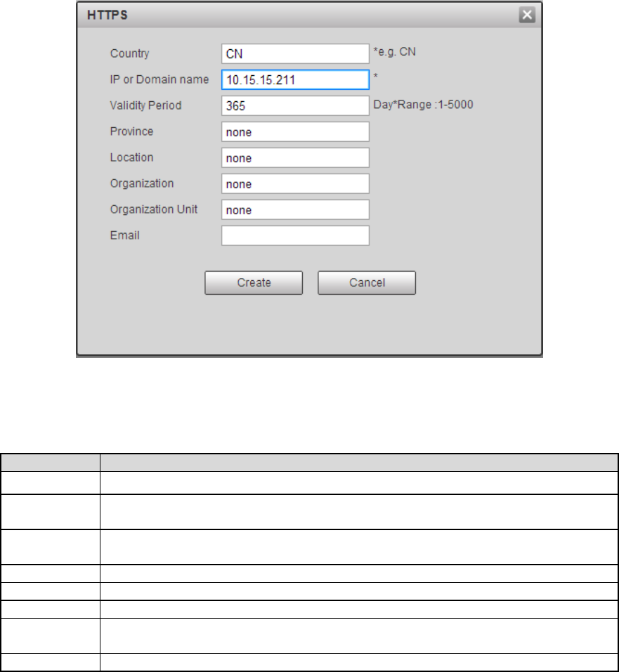619x672 pixels.
Task: Click the '*e.g. CN' hint text
Action: [394, 52]
